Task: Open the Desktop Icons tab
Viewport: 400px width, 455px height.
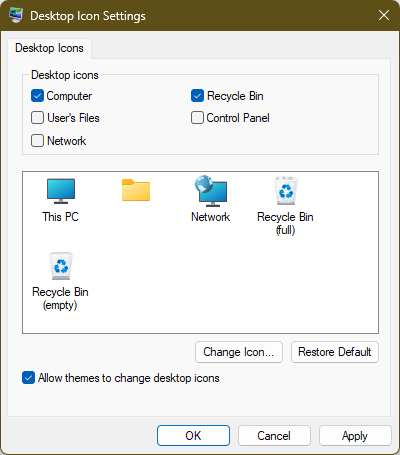Action: tap(49, 48)
